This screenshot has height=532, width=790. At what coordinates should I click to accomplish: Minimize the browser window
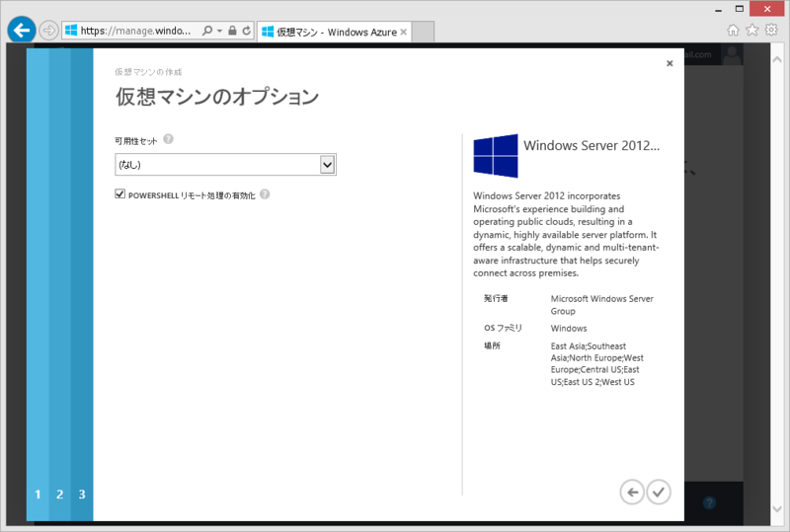click(x=719, y=9)
